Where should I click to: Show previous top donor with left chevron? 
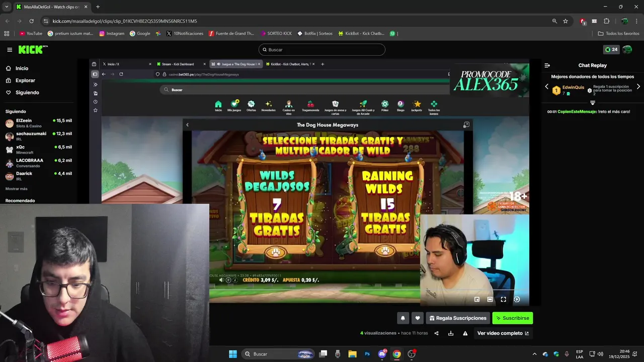click(x=547, y=86)
